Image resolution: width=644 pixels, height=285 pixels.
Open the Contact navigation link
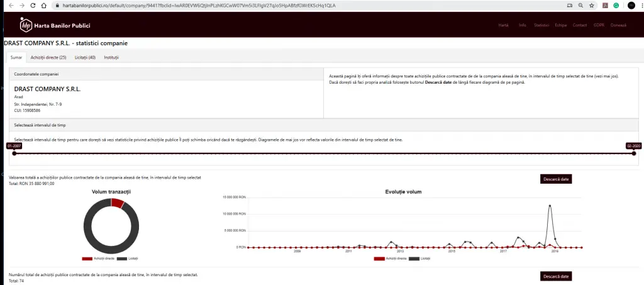coord(579,25)
